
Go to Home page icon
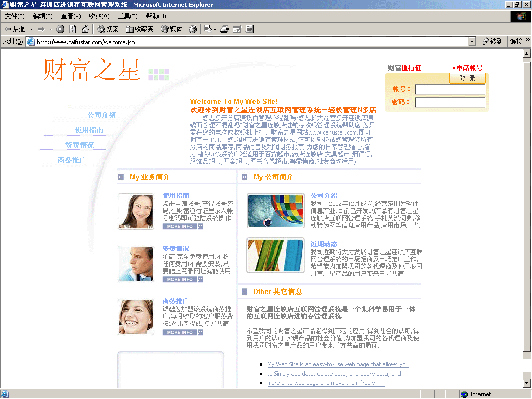(85, 29)
